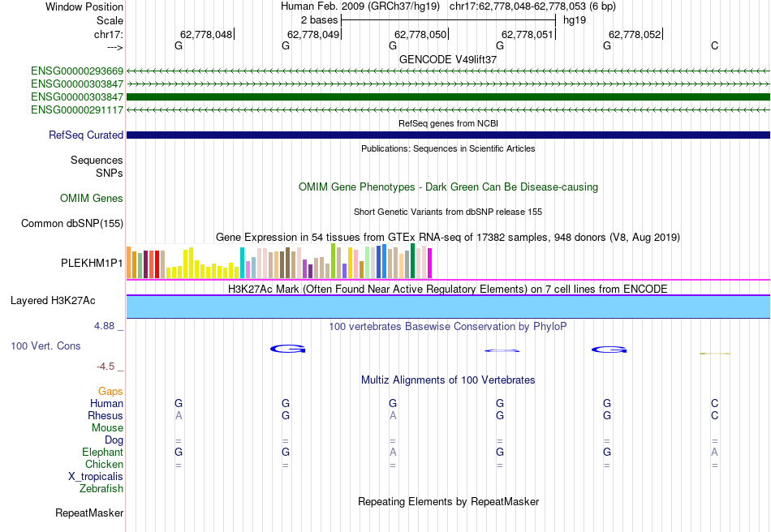Select the solid green ENSG00000303847 exon bar
This screenshot has width=771, height=532.
coord(449,97)
